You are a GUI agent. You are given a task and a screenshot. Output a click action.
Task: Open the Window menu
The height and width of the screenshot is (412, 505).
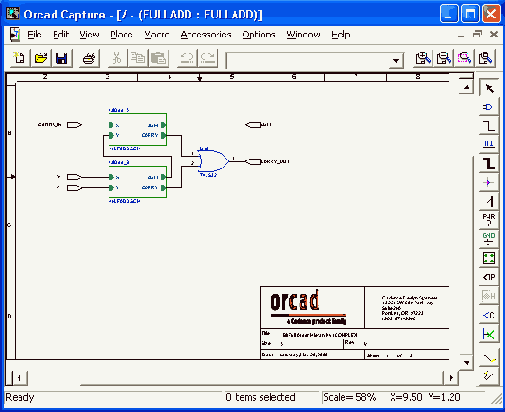click(303, 34)
